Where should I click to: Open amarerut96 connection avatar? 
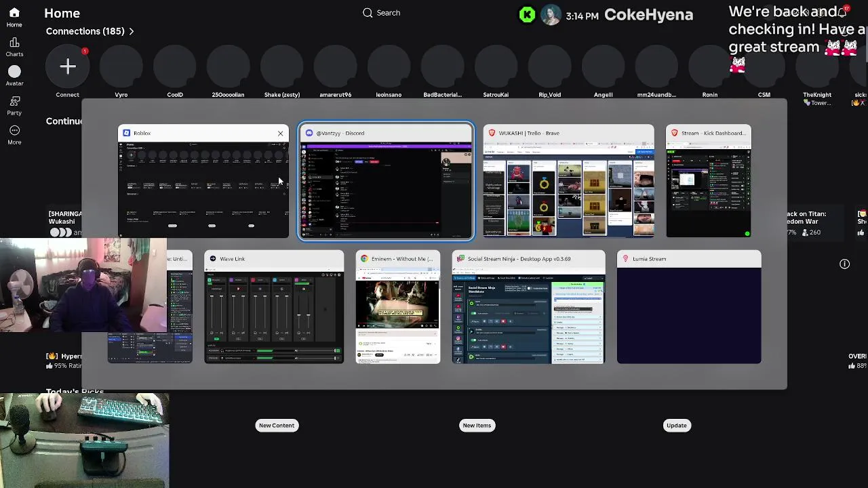pos(336,66)
